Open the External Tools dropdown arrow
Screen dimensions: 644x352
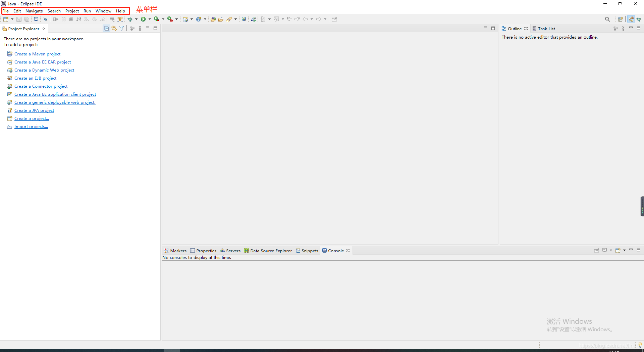176,19
